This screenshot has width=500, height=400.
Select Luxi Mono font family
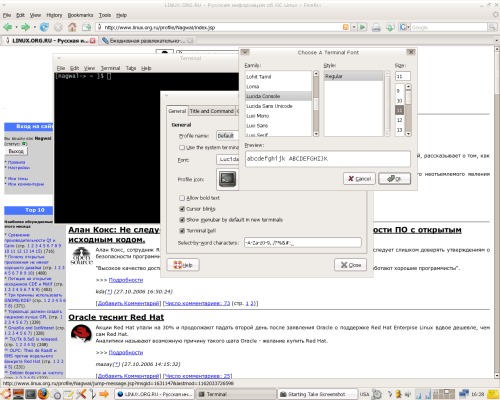coord(279,116)
